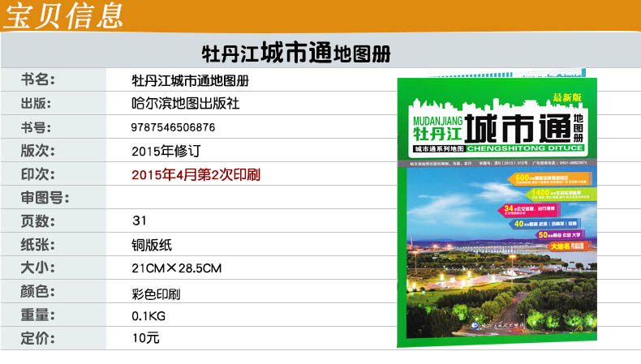
Task: Click 牡丹江 green text on cover
Action: [x=437, y=134]
